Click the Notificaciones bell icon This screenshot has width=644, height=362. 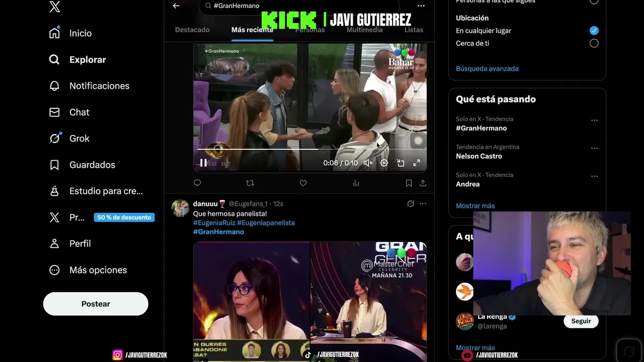[x=54, y=86]
